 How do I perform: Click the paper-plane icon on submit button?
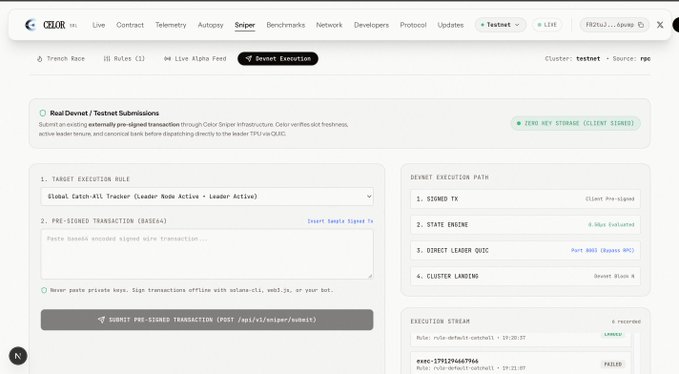tap(101, 320)
